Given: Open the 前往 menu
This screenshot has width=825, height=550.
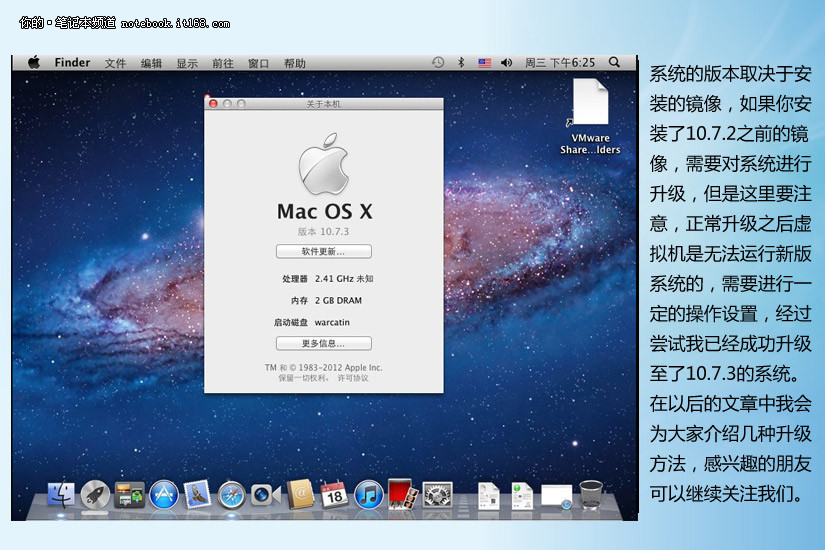Looking at the screenshot, I should point(223,63).
